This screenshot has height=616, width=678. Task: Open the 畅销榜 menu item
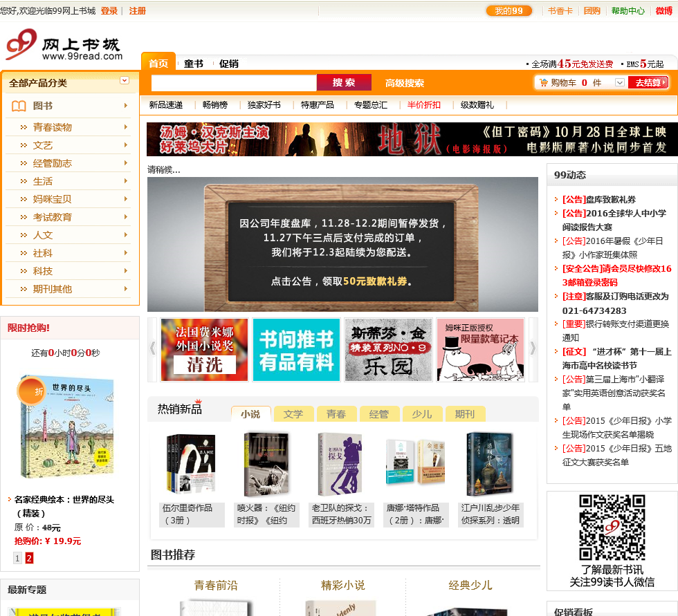tap(215, 104)
